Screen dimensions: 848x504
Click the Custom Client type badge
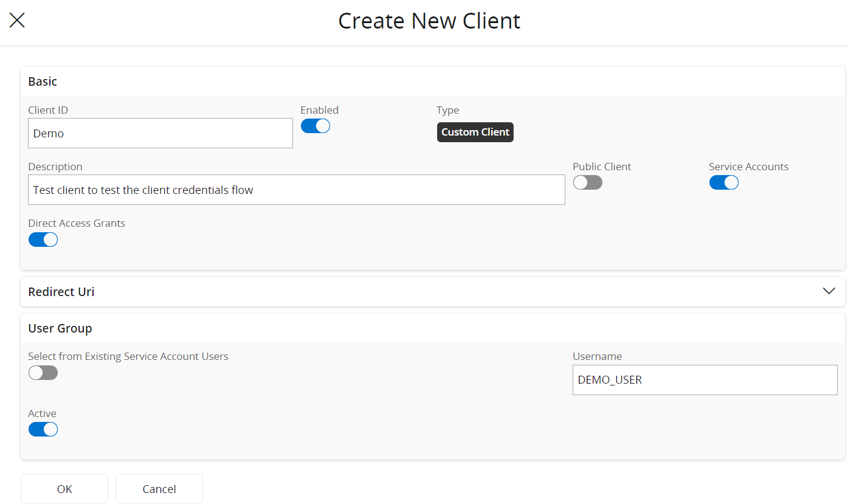pyautogui.click(x=475, y=133)
